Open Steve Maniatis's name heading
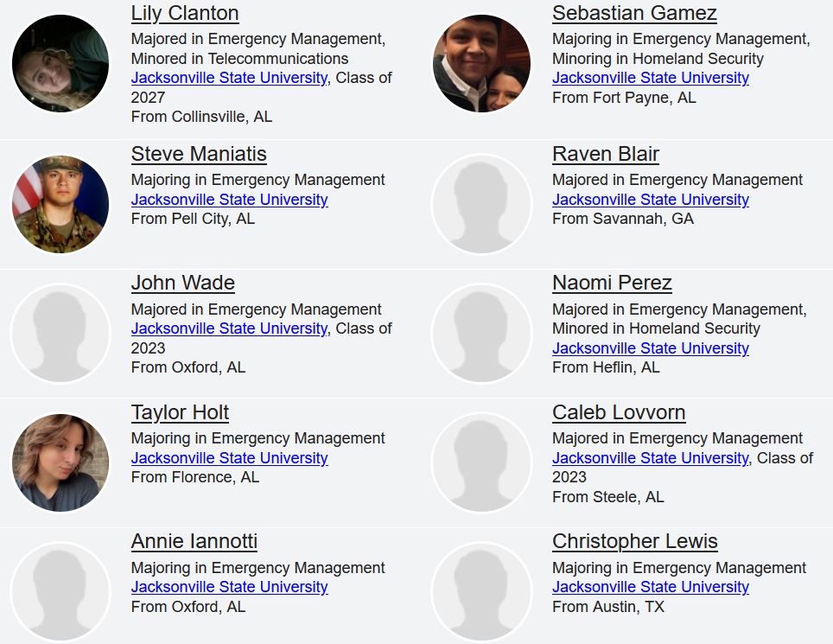Screen dimensions: 833x644 coord(199,154)
